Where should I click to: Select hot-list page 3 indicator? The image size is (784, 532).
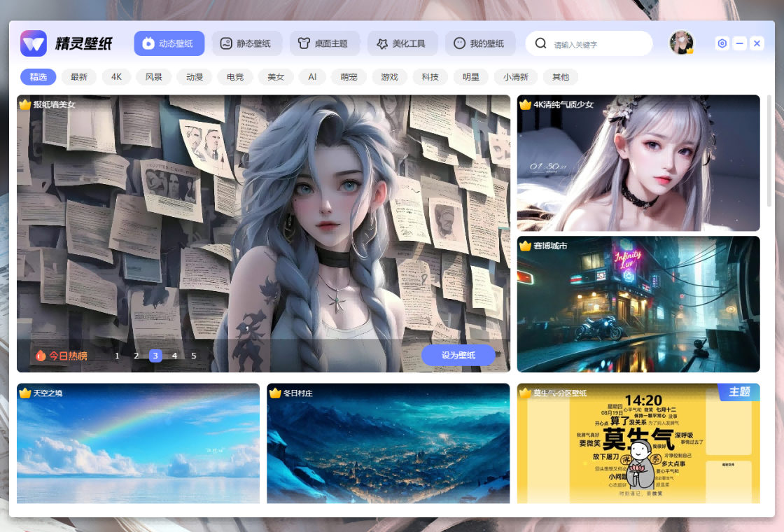[155, 356]
